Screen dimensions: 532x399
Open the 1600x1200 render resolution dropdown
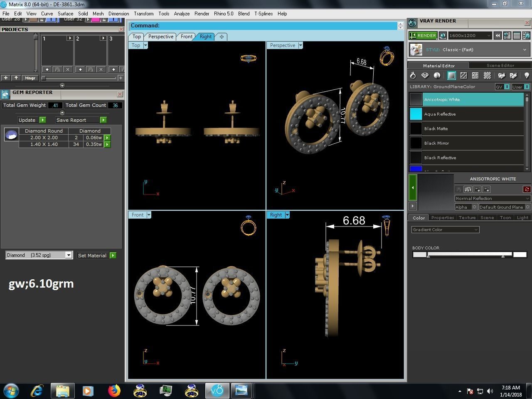pyautogui.click(x=470, y=36)
